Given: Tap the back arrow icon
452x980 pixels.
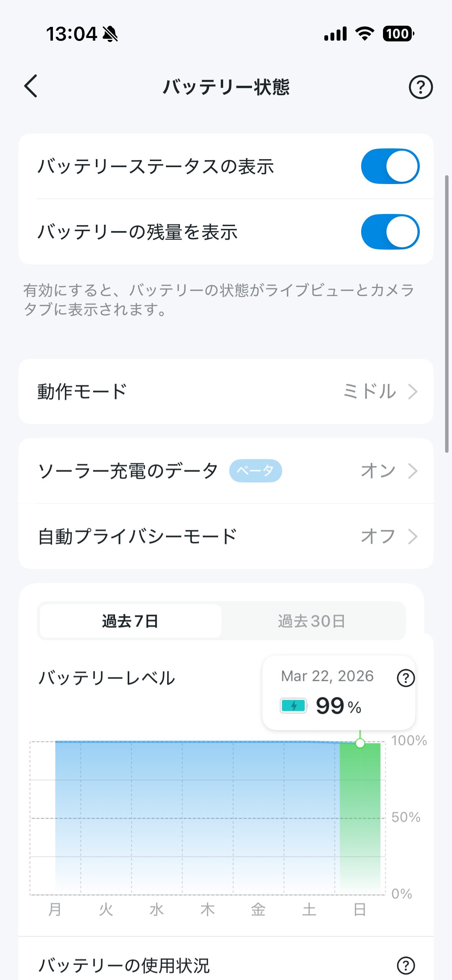Looking at the screenshot, I should (31, 86).
